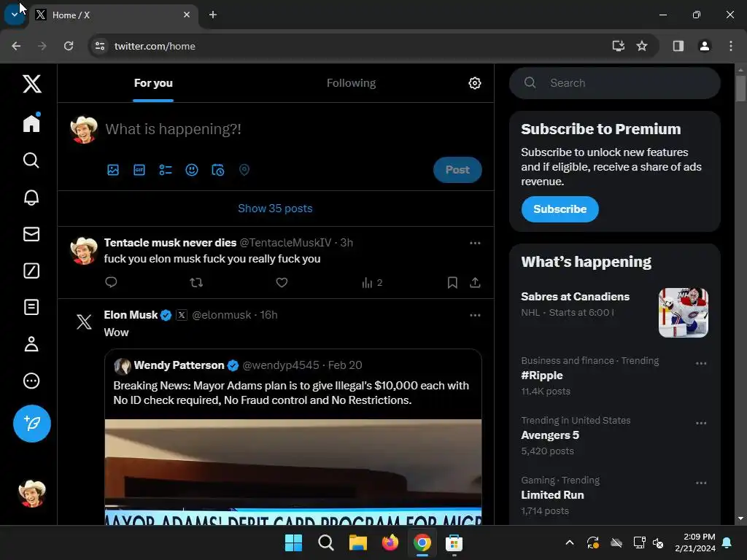
Task: Add media image to the new post
Action: (113, 170)
